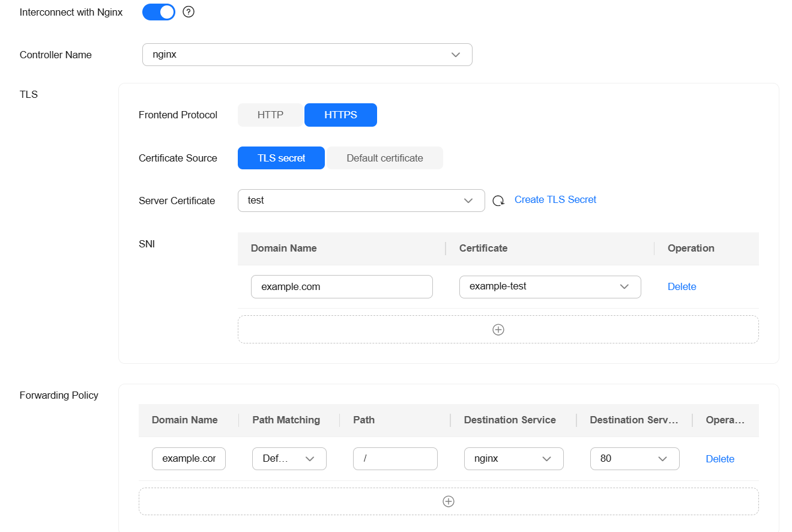Choose TLS secret as Certificate Source
The width and height of the screenshot is (792, 532).
pyautogui.click(x=281, y=159)
